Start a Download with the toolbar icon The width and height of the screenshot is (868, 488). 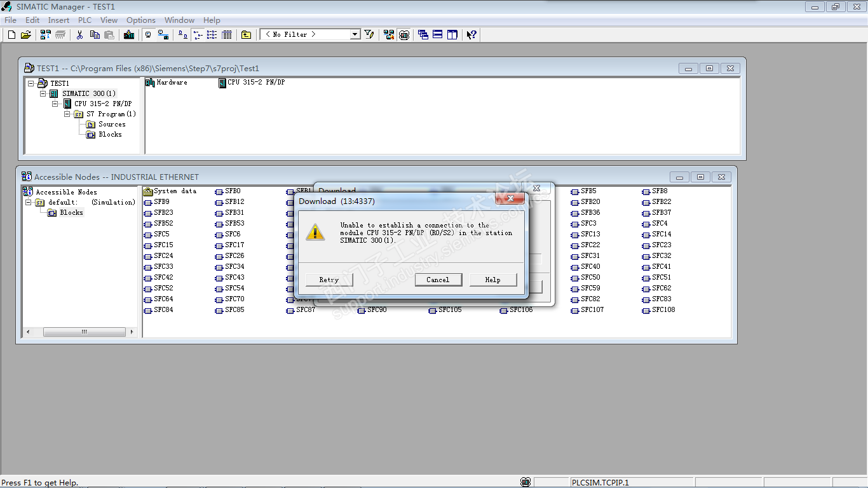click(x=129, y=35)
